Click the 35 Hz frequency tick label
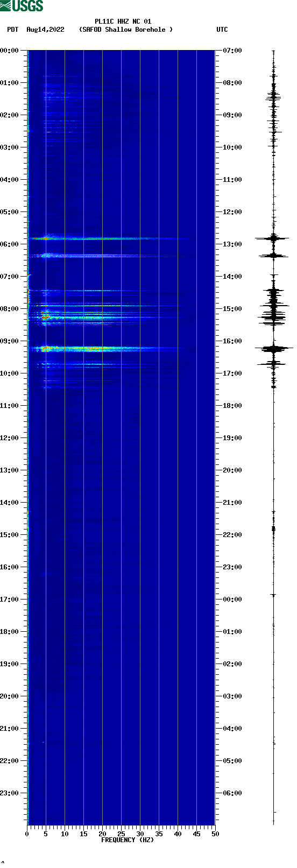 click(x=159, y=834)
